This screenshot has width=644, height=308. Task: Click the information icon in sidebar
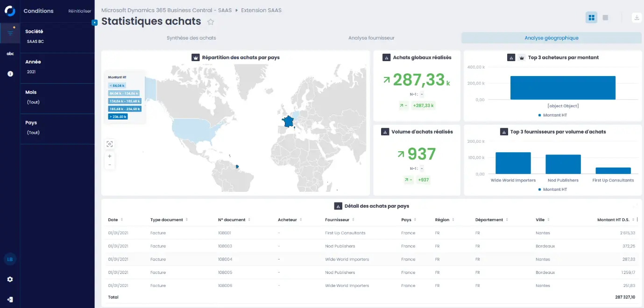click(10, 74)
